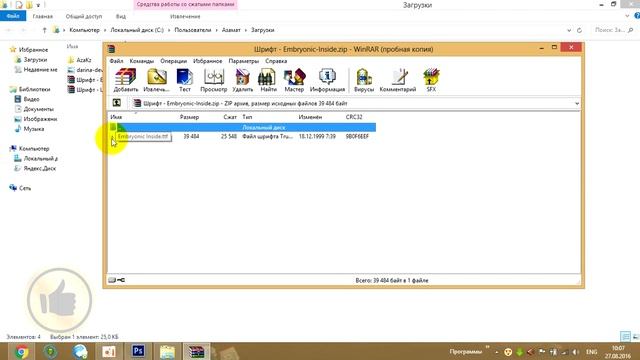
Task: Open Просмотр (View) from WinRAR toolbar
Action: (213, 80)
